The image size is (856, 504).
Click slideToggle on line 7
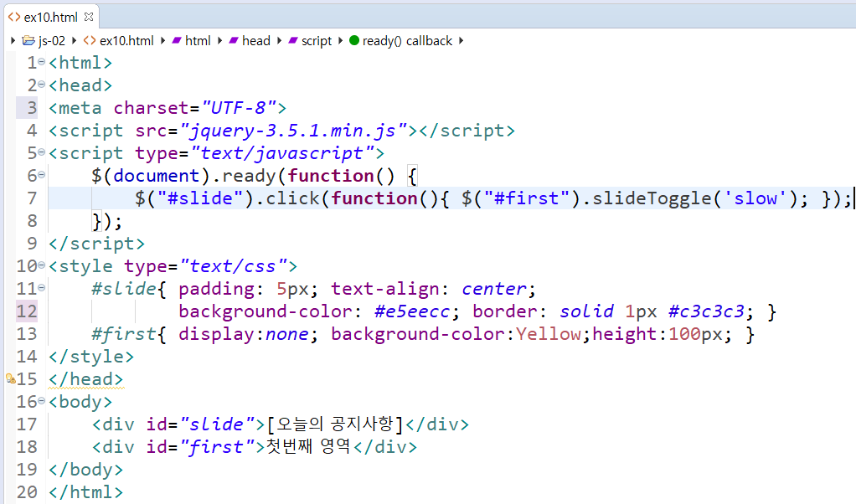pos(652,198)
